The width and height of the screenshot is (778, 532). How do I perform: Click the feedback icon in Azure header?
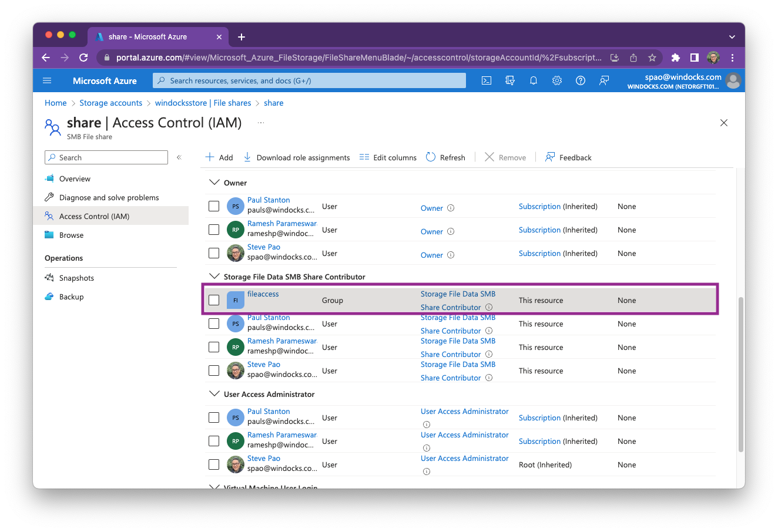click(x=604, y=80)
